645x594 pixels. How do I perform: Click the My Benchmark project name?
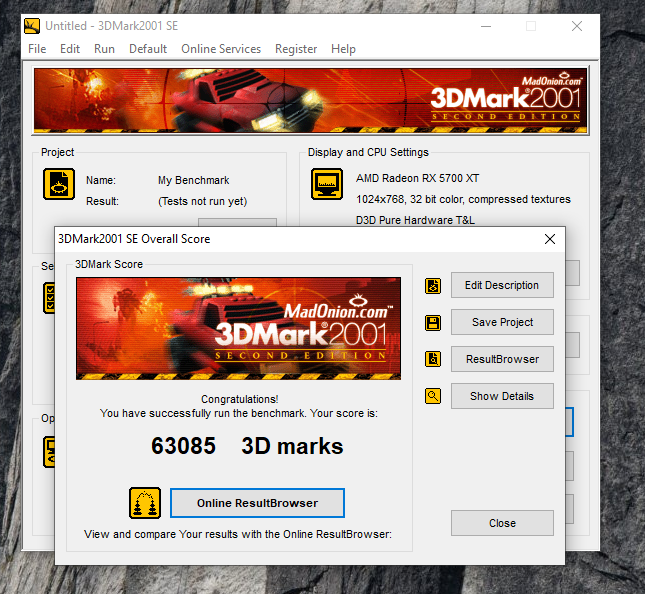(x=194, y=180)
